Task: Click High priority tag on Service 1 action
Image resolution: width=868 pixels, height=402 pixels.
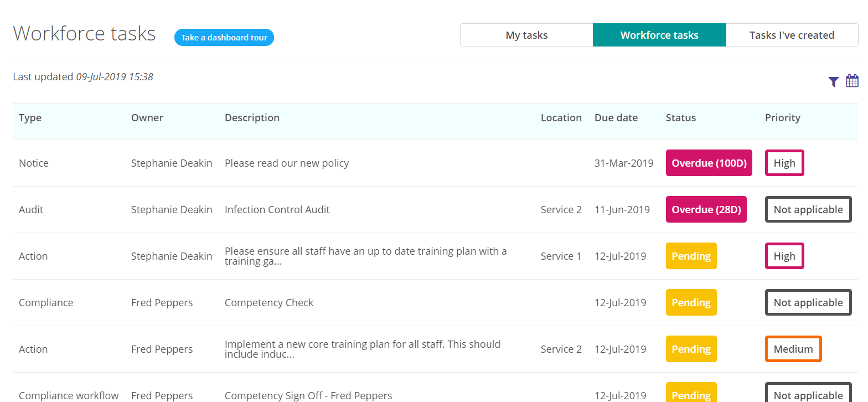Action: [x=784, y=256]
